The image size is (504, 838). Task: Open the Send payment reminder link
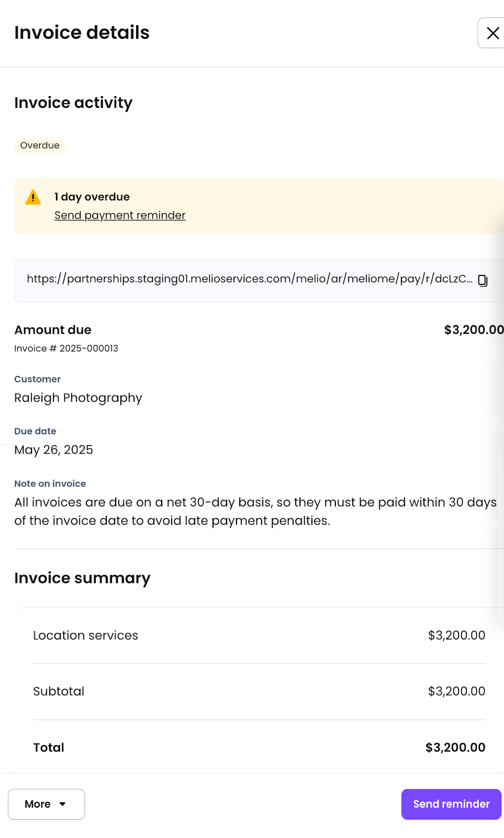pos(120,215)
